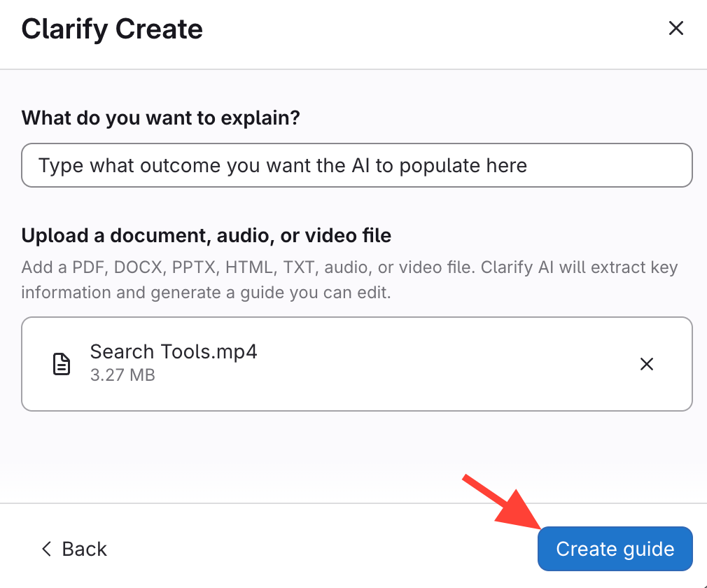
Task: Click the "information and generate a guide" text line
Action: [206, 292]
